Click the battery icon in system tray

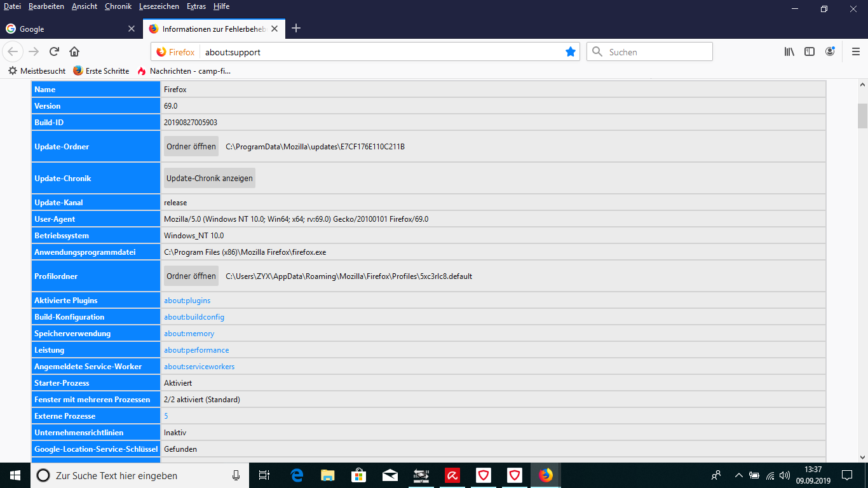coord(754,475)
